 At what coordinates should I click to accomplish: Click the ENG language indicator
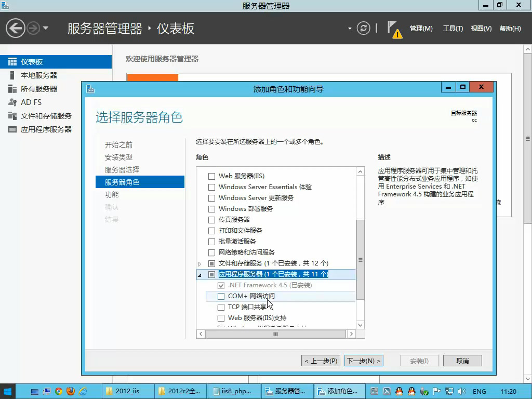[480, 392]
